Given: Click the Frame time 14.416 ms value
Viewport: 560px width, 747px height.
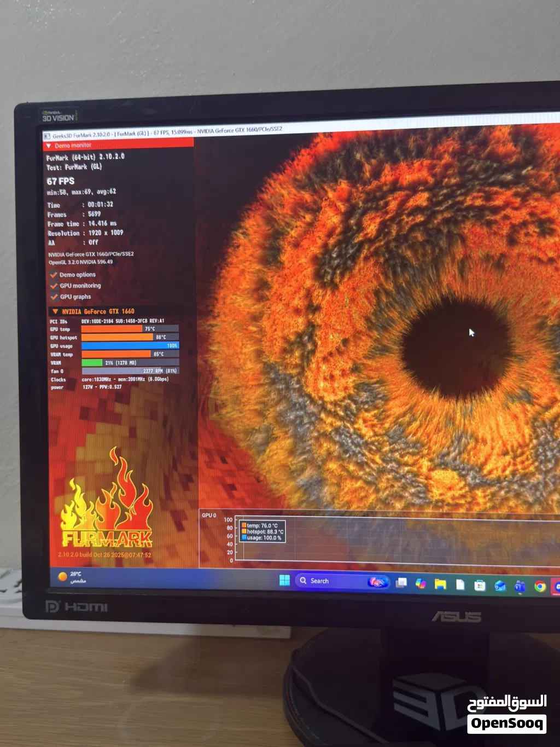Looking at the screenshot, I should tap(102, 223).
